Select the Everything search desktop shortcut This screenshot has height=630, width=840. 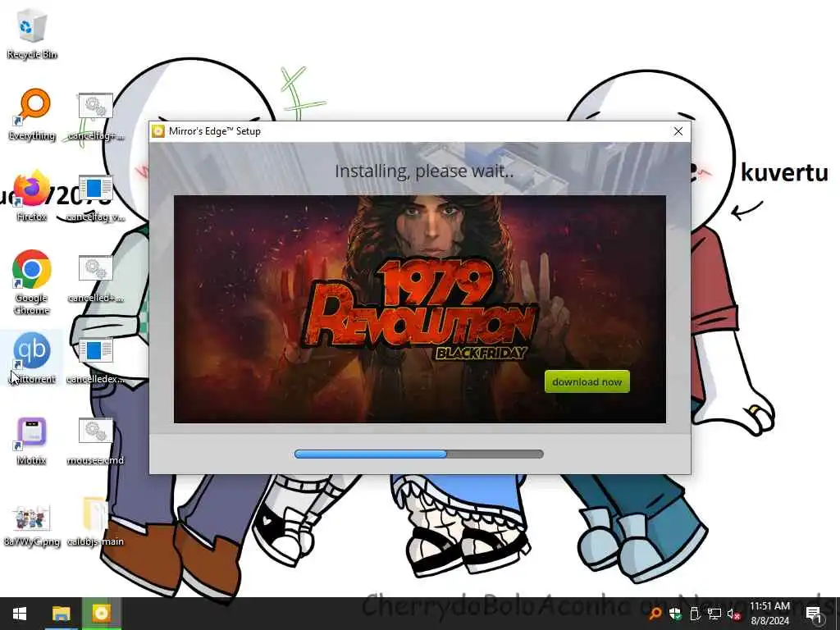coord(32,115)
